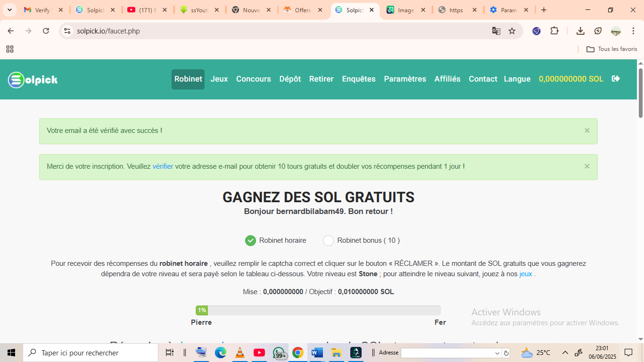Open Microsoft Word from taskbar
Viewport: 644px width, 362px height.
[317, 353]
